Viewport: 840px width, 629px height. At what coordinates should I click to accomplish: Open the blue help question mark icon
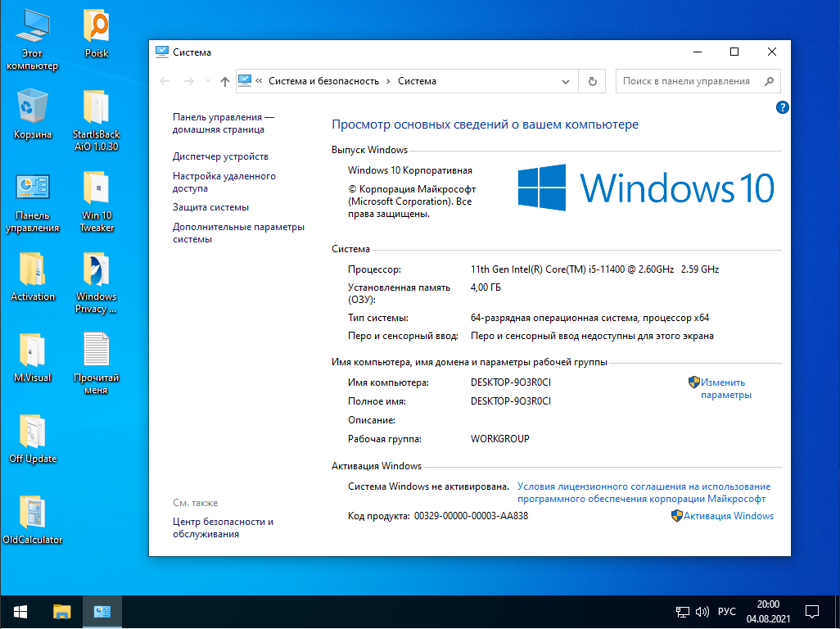point(781,107)
